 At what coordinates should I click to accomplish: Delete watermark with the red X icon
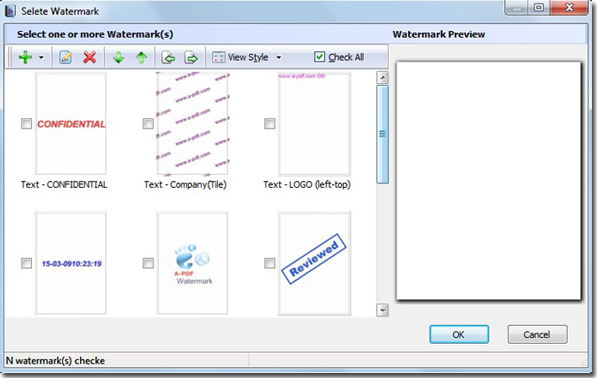(89, 57)
